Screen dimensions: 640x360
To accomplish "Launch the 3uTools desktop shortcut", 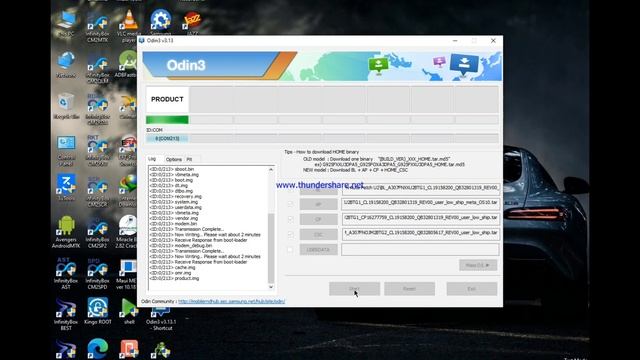I will (x=66, y=187).
